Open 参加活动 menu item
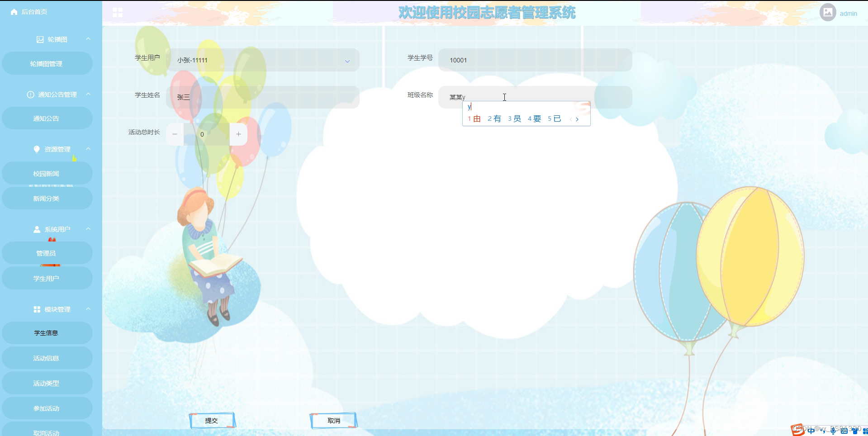 point(47,408)
